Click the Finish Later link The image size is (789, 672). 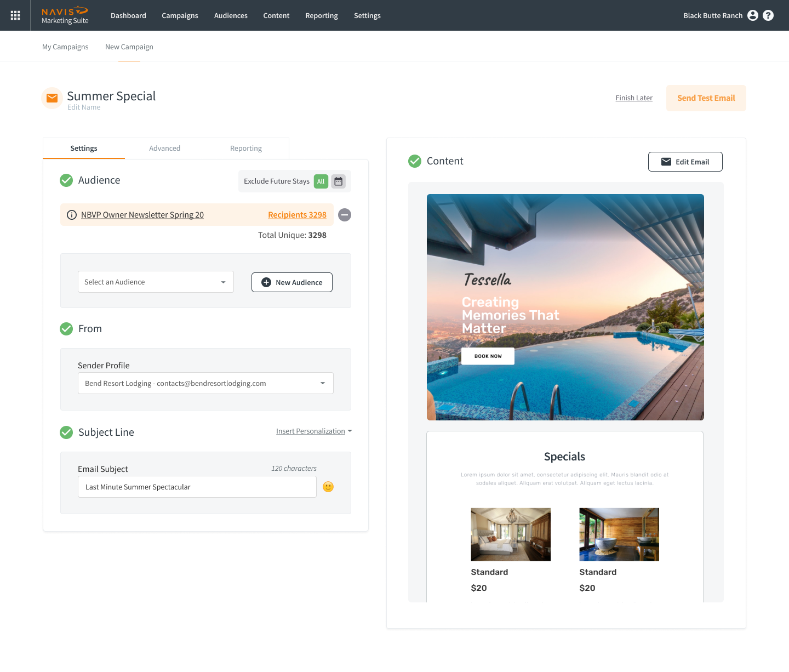point(634,98)
